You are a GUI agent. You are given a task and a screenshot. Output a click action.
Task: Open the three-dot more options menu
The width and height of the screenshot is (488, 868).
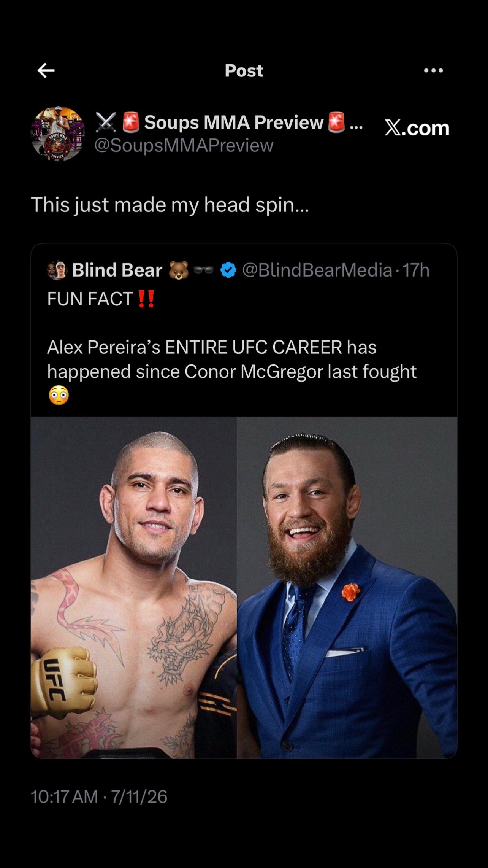coord(433,70)
